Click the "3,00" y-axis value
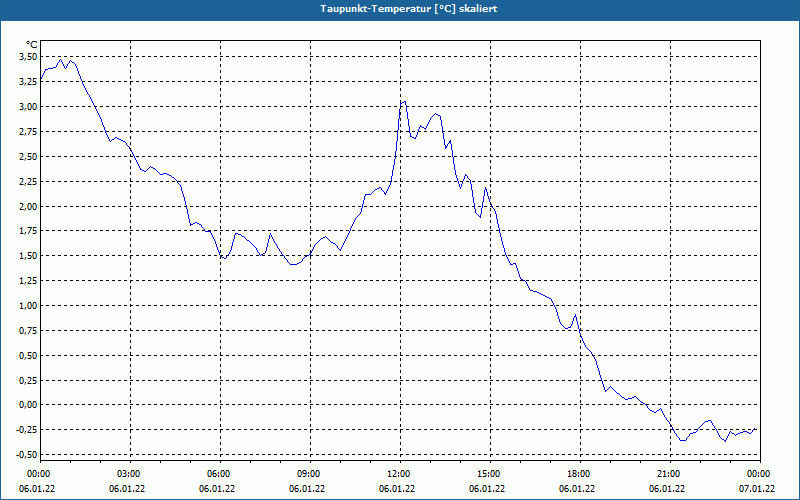This screenshot has height=500, width=800. click(x=29, y=107)
